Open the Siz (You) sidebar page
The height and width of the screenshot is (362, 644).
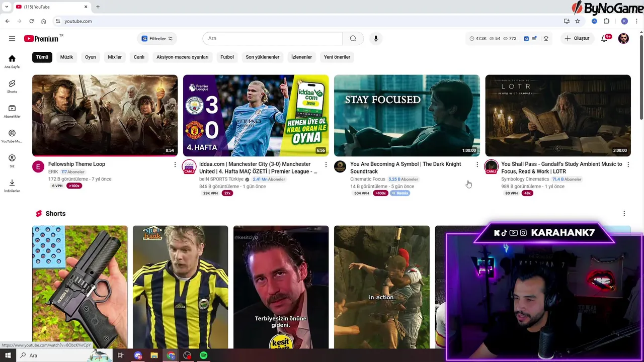pos(12,161)
